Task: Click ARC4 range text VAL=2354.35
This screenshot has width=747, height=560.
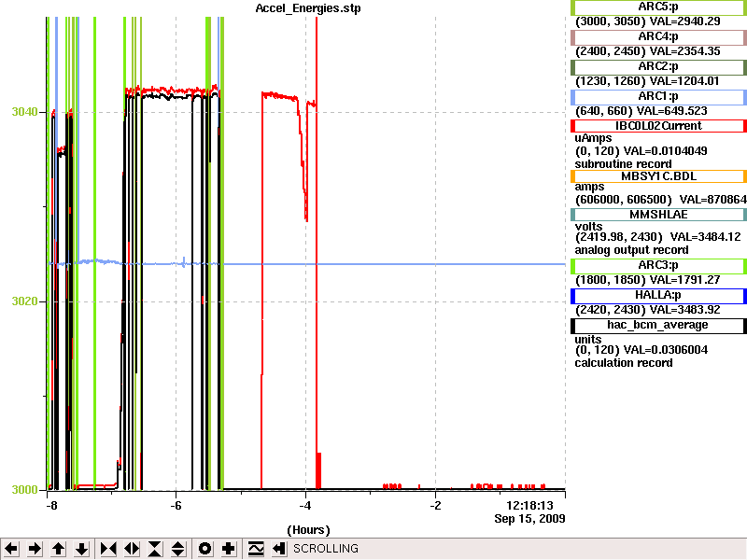Action: [x=685, y=51]
